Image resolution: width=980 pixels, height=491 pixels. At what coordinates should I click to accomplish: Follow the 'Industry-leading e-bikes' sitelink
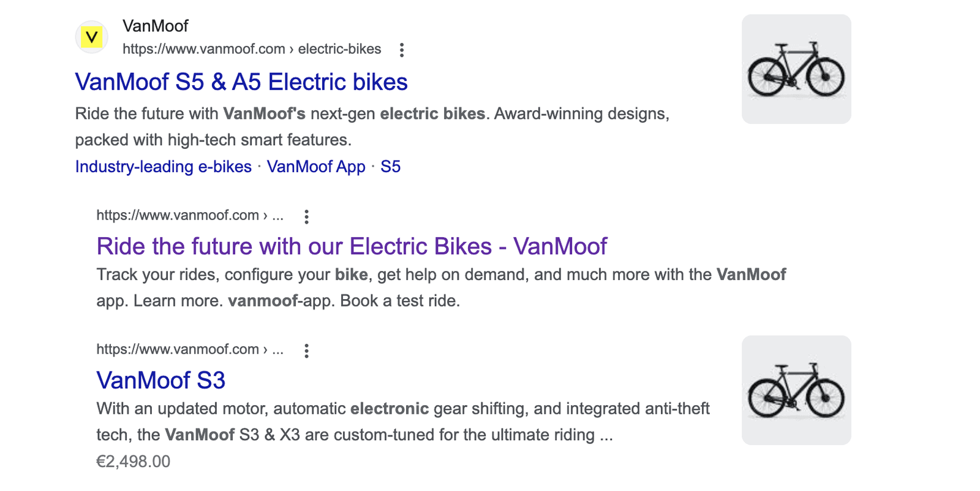164,167
